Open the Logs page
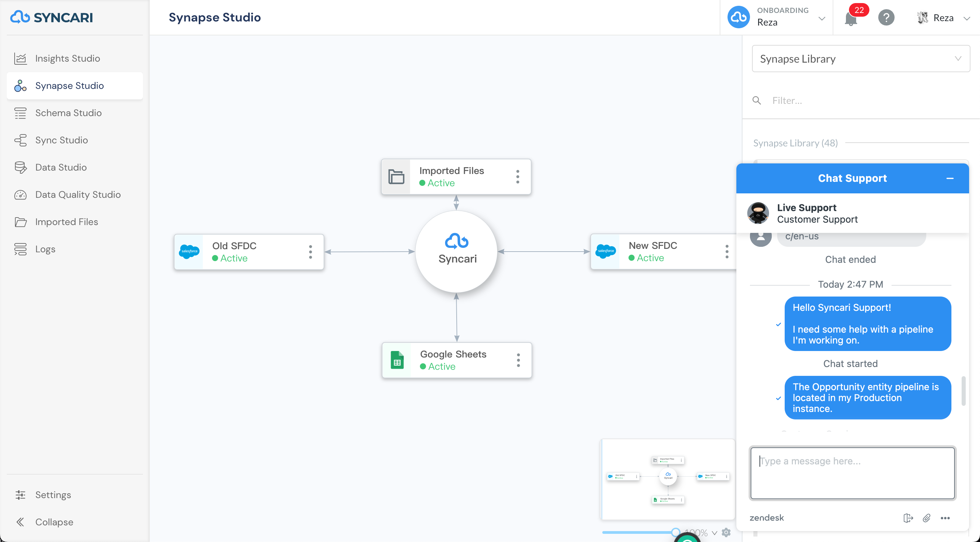 (x=75, y=249)
